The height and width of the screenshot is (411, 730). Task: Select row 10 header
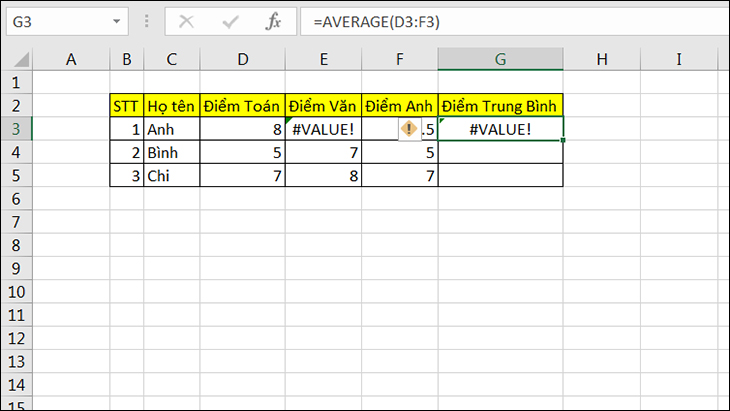(x=16, y=292)
